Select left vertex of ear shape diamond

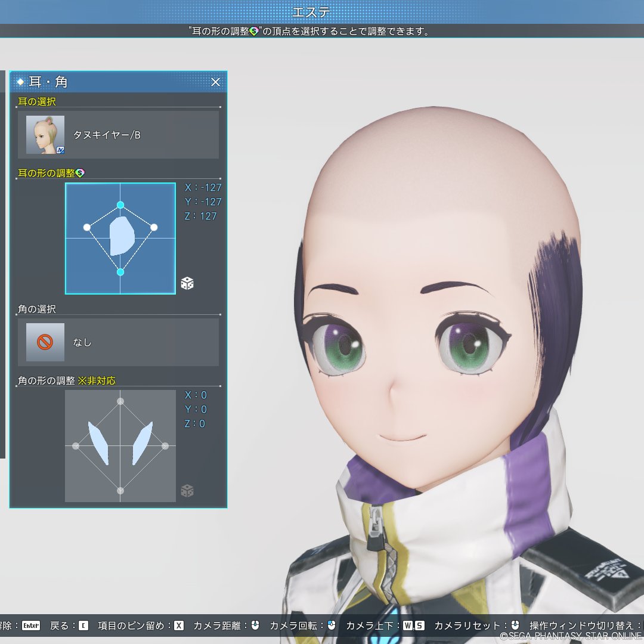[x=86, y=227]
